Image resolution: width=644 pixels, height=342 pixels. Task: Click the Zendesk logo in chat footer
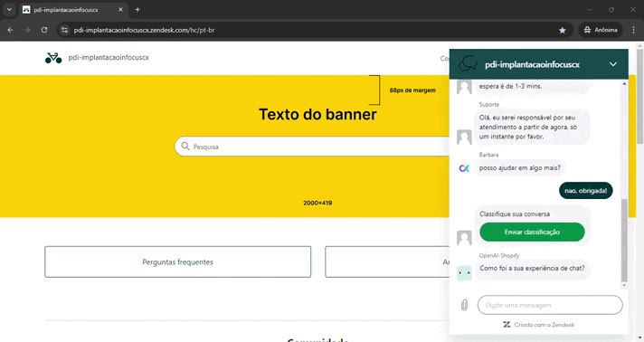[x=507, y=325]
